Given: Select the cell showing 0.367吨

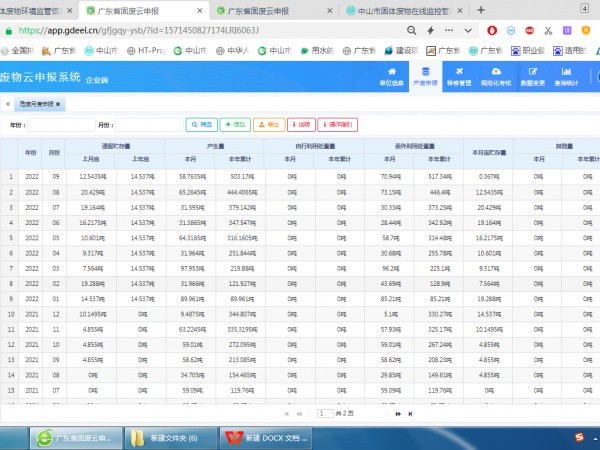Looking at the screenshot, I should 489,177.
